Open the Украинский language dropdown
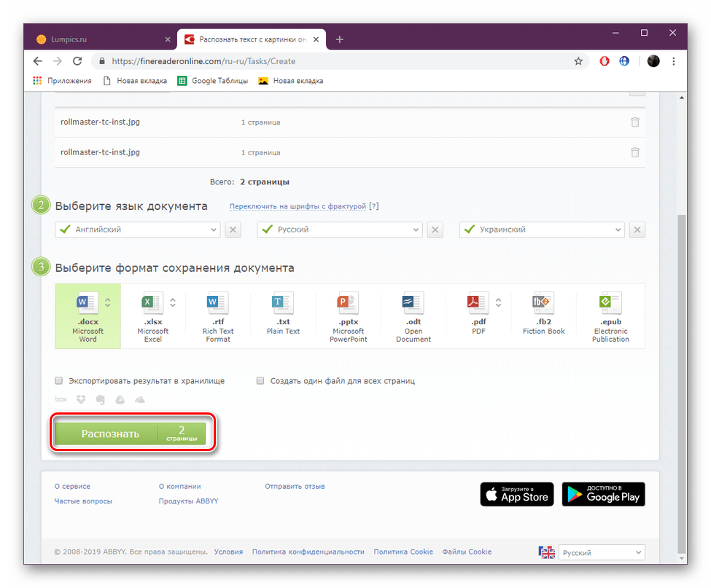This screenshot has height=588, width=711. (x=543, y=230)
